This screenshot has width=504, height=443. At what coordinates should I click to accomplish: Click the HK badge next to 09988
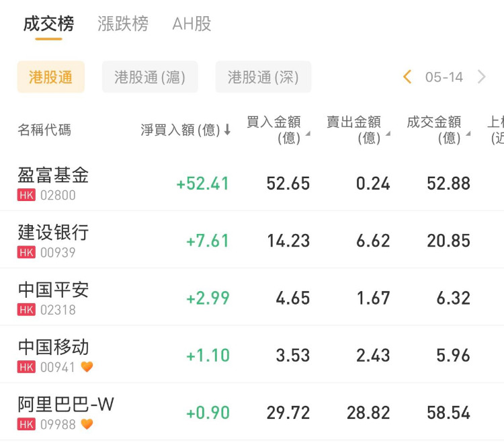26,425
